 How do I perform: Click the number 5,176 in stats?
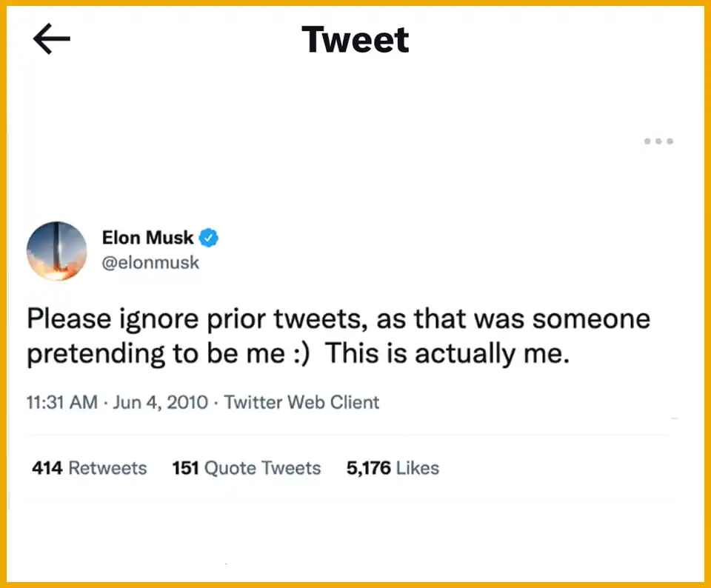(368, 468)
